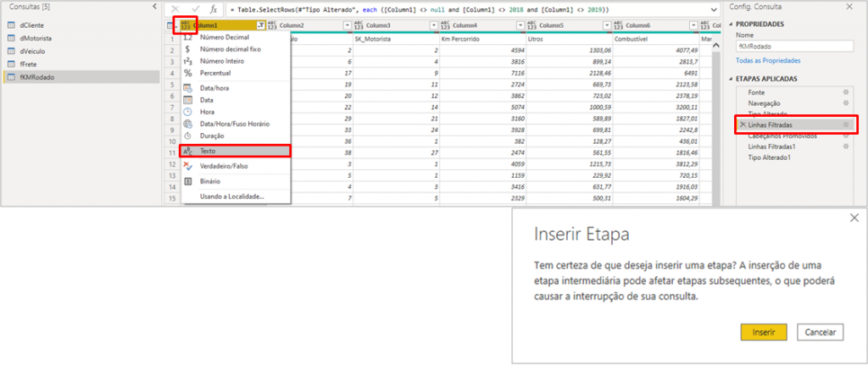Delete the Linhas Filtradas step with X
868x365 pixels.
tap(743, 124)
